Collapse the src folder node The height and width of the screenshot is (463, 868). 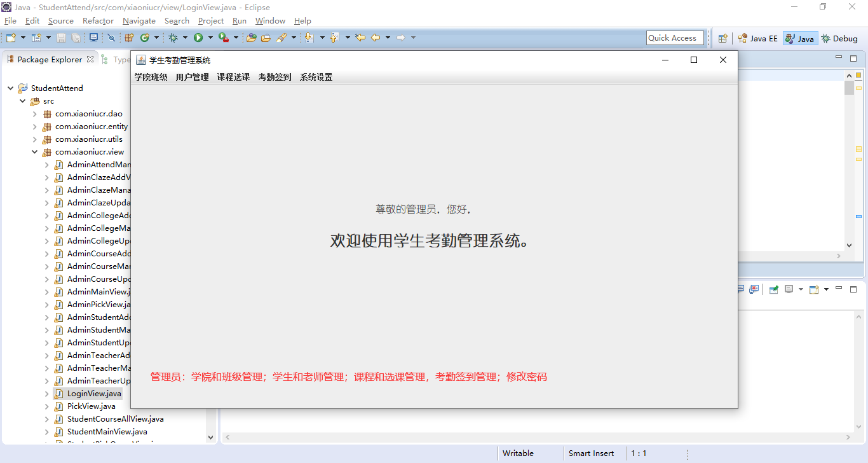(23, 101)
